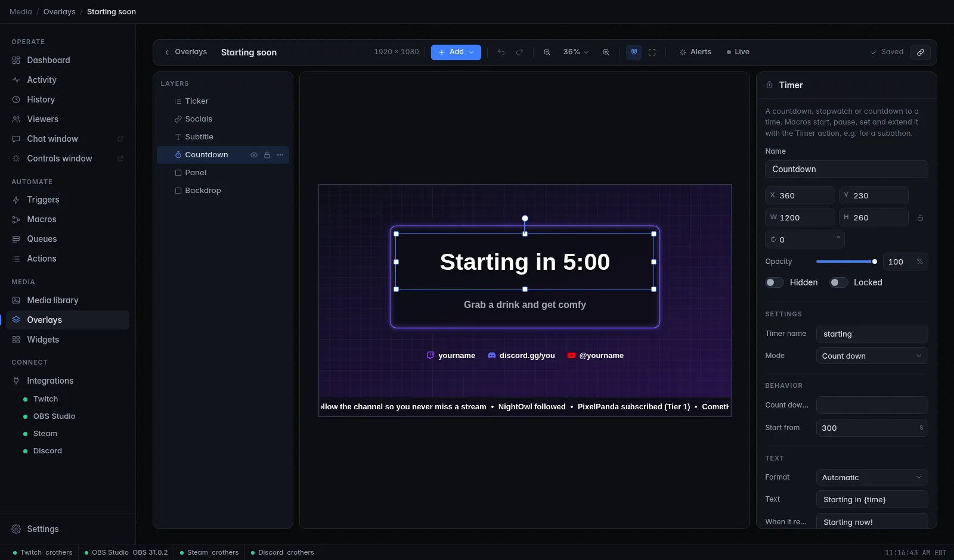The image size is (954, 560).
Task: Open the Countdown layer more-options menu
Action: (280, 155)
